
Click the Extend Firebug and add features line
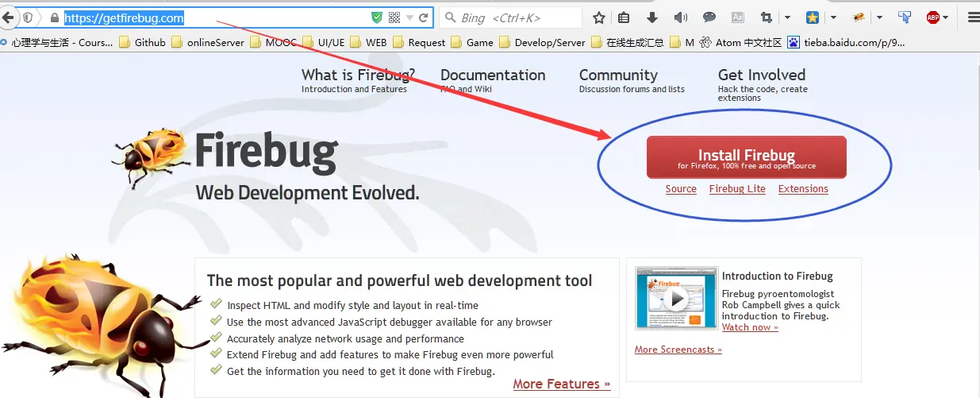(x=390, y=355)
